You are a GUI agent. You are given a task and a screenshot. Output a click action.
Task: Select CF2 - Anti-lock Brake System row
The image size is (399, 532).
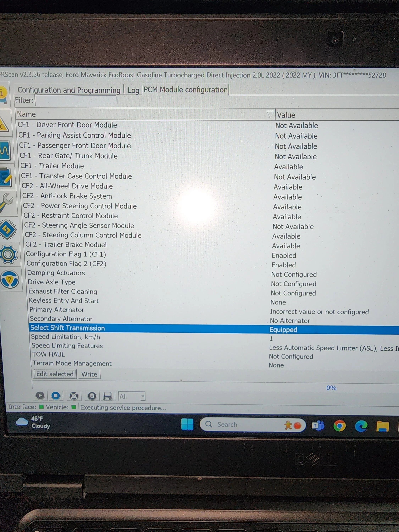(210, 196)
